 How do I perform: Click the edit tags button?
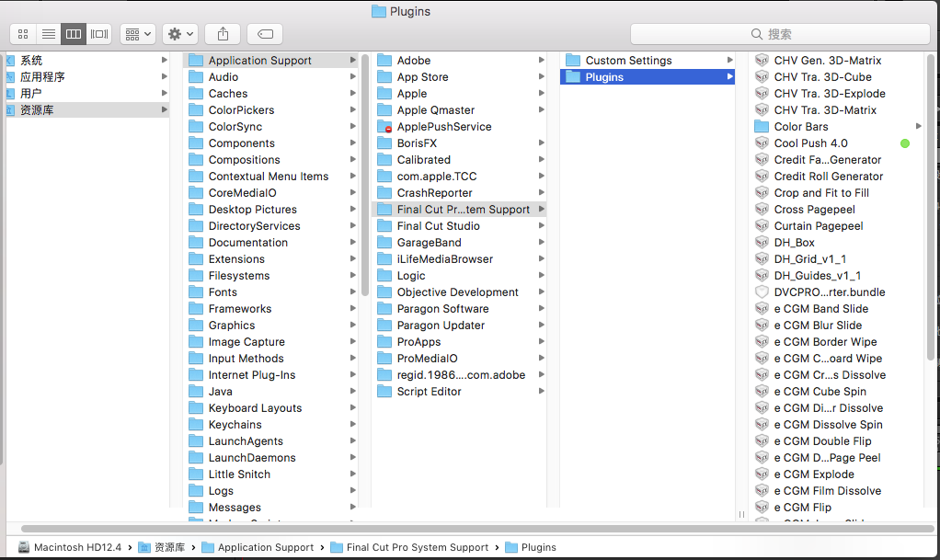(x=265, y=34)
